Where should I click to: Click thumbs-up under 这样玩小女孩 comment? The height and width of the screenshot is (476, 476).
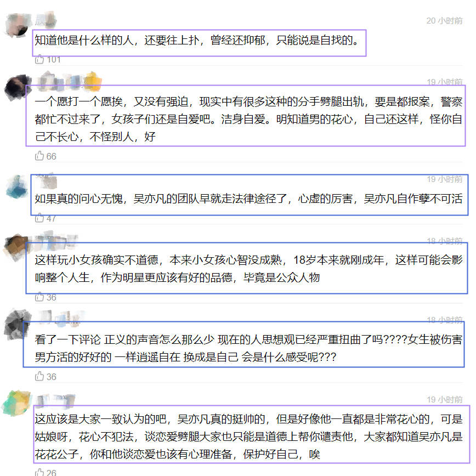click(39, 297)
